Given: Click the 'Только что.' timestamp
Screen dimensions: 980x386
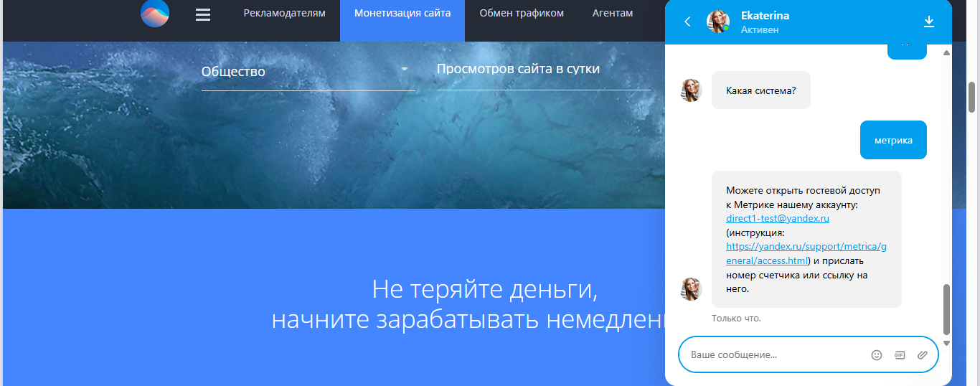Looking at the screenshot, I should click(x=736, y=318).
